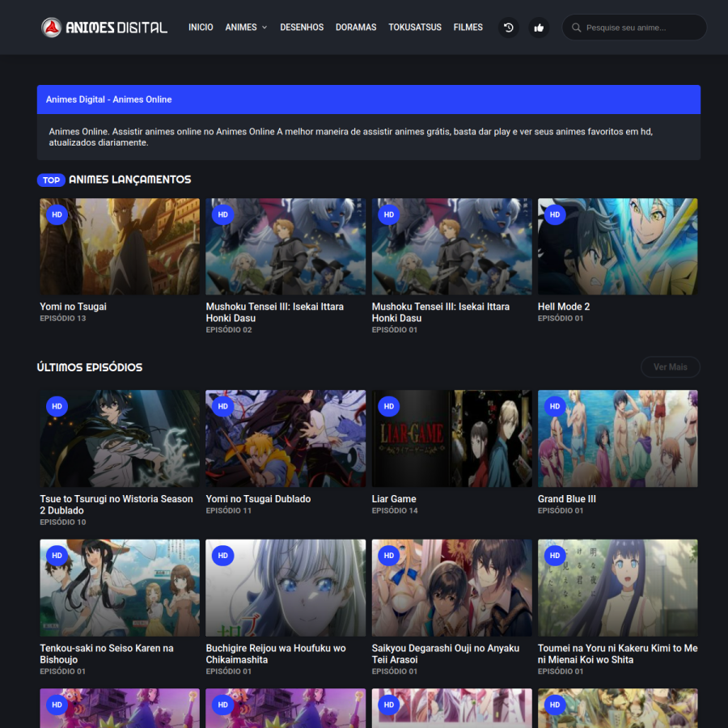Open the Toumei na Yoru ni Kakeru thumbnail

point(617,588)
